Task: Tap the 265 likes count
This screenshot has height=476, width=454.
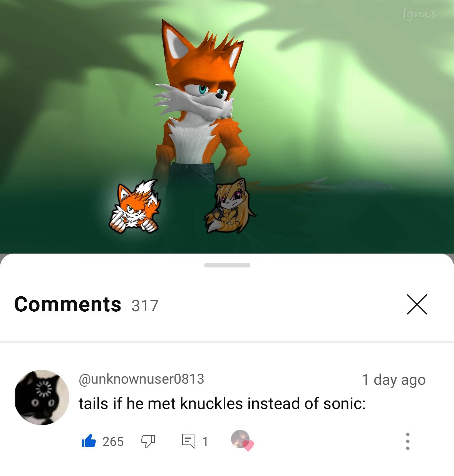Action: (x=113, y=441)
